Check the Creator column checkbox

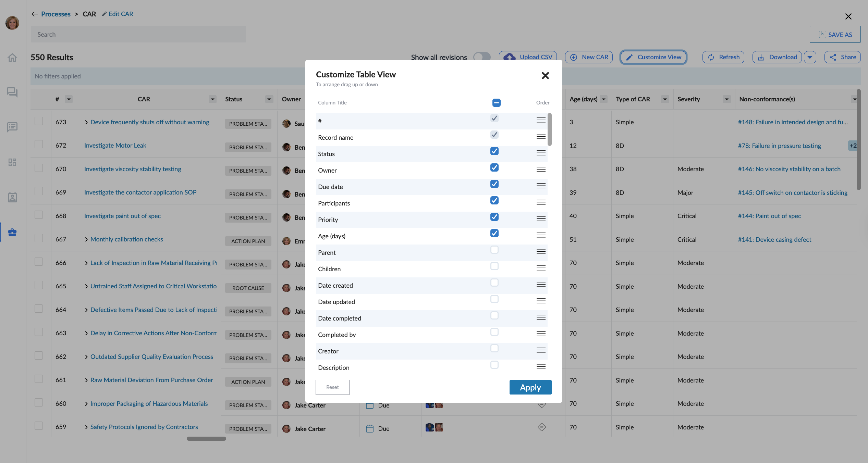494,348
